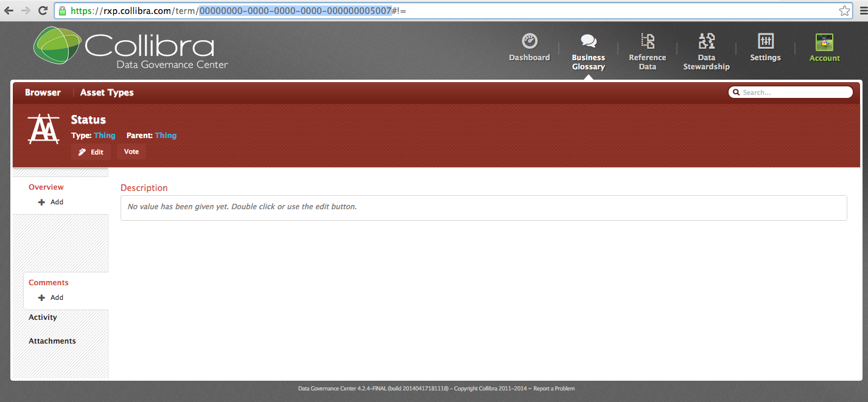Click the pencil icon on Edit

tap(82, 152)
